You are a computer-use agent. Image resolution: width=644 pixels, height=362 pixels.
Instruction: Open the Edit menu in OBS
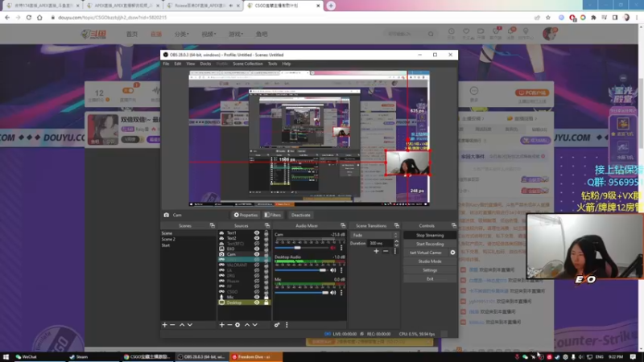tap(177, 64)
